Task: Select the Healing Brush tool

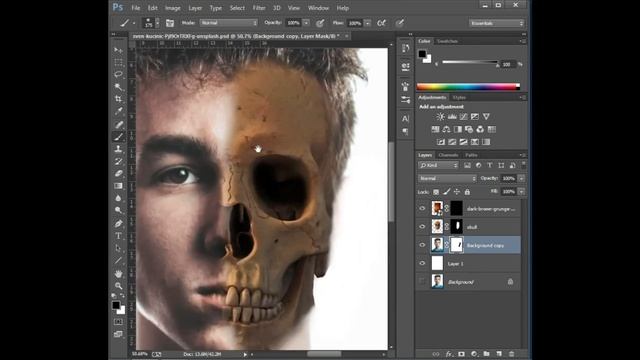Action: coord(118,124)
